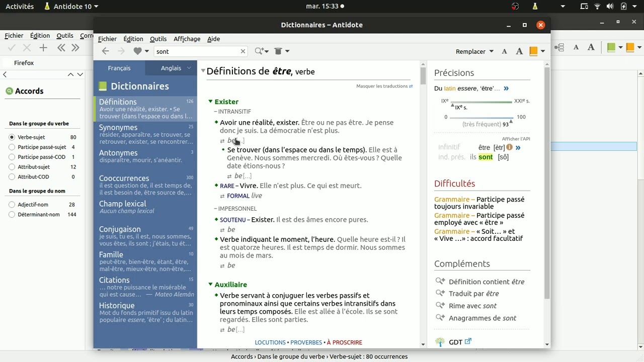The width and height of the screenshot is (644, 362).
Task: Click the frequency index slider marker
Action: tap(511, 121)
